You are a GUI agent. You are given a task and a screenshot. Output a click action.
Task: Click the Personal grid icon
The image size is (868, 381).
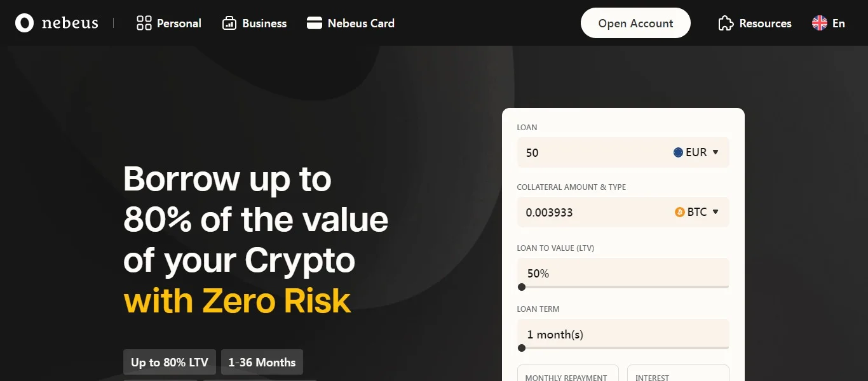point(144,23)
